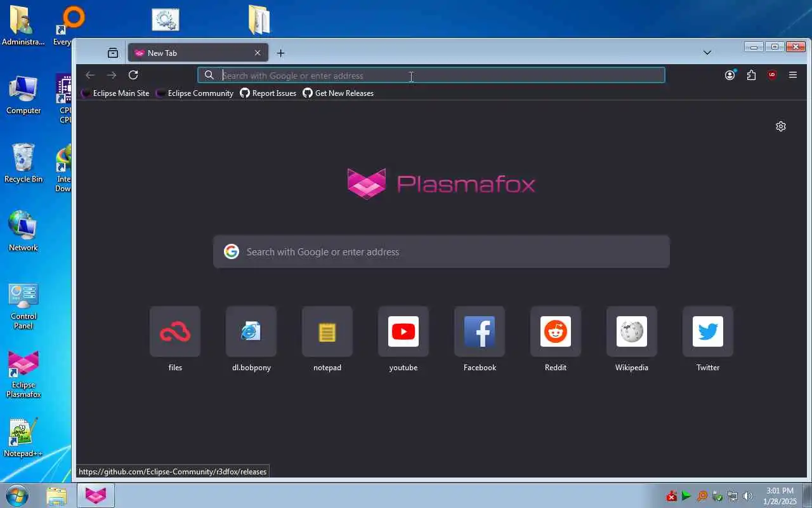This screenshot has height=508, width=812.
Task: Open Eclipse Main Site bookmark
Action: tap(115, 93)
